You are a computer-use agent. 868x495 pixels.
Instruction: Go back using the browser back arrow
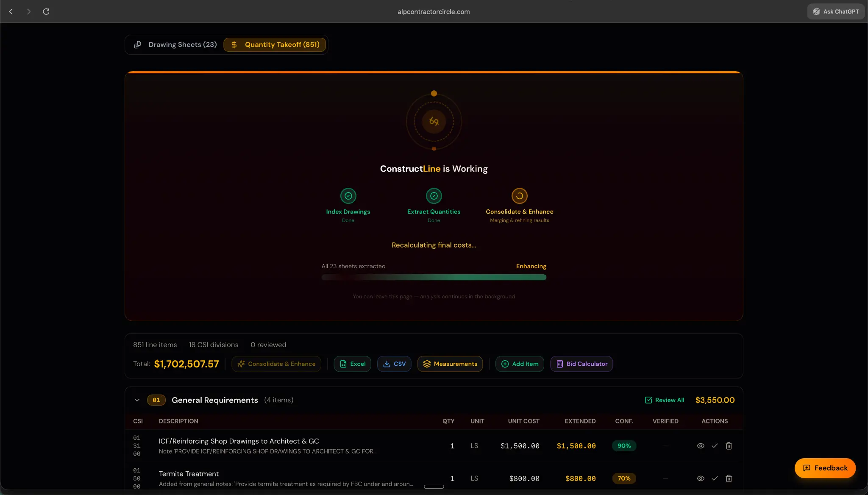[11, 11]
